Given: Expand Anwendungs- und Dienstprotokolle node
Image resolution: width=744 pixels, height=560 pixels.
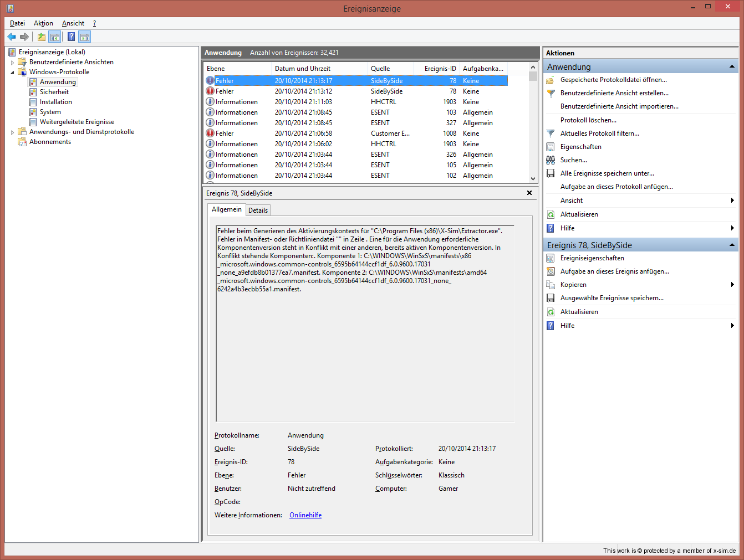Looking at the screenshot, I should tap(12, 132).
